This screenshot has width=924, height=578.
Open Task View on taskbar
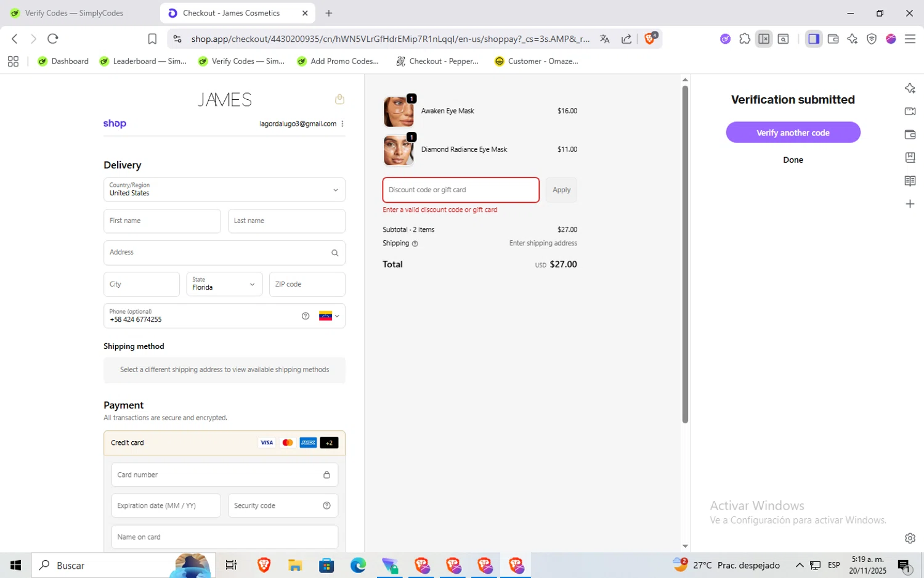click(x=232, y=565)
